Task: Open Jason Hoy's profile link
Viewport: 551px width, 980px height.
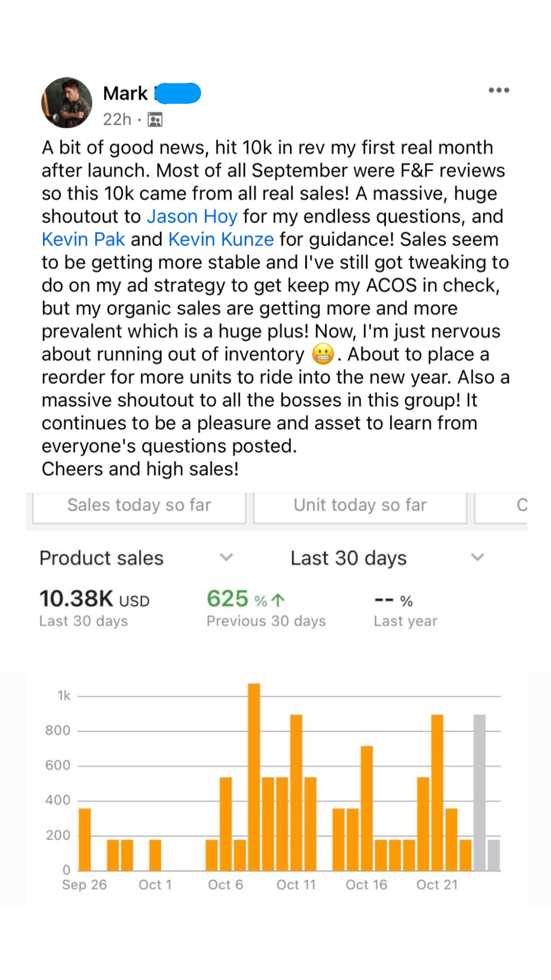Action: point(192,217)
